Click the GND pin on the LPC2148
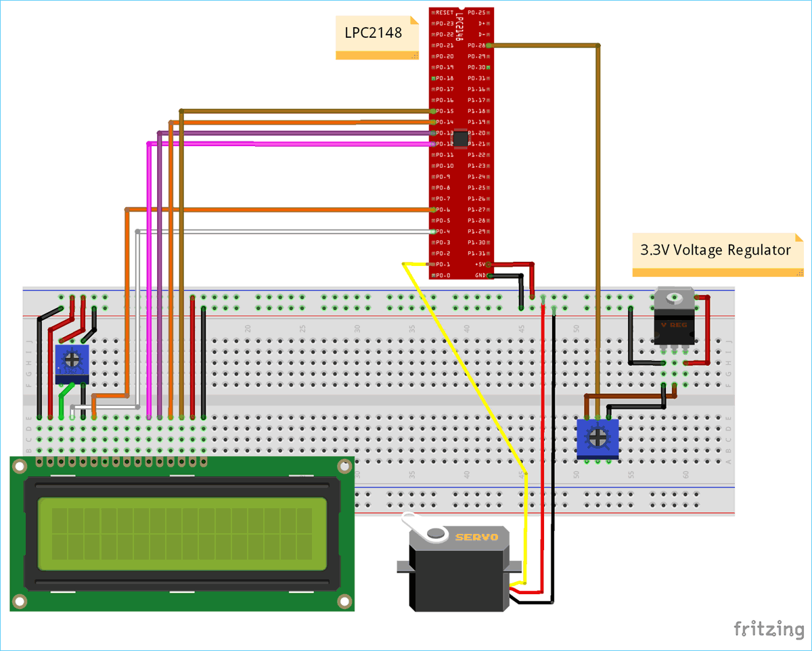The width and height of the screenshot is (812, 651). (x=482, y=275)
